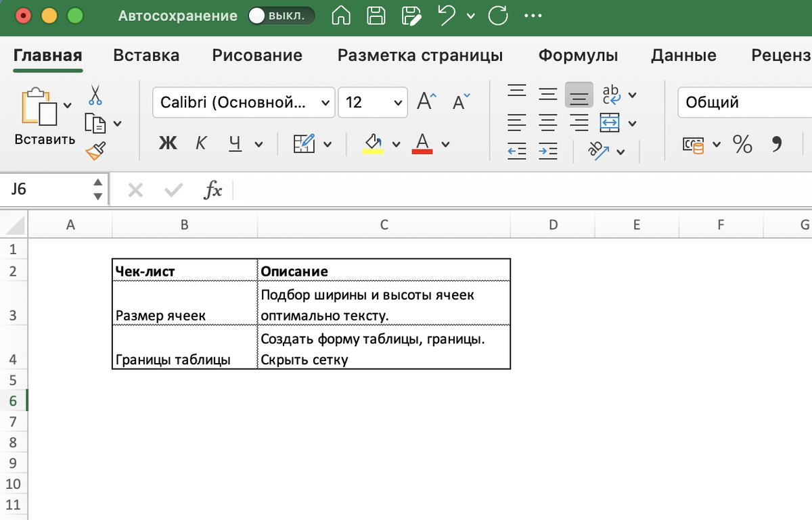Viewport: 812px width, 520px height.
Task: Open borders dropdown arrow
Action: click(x=328, y=144)
